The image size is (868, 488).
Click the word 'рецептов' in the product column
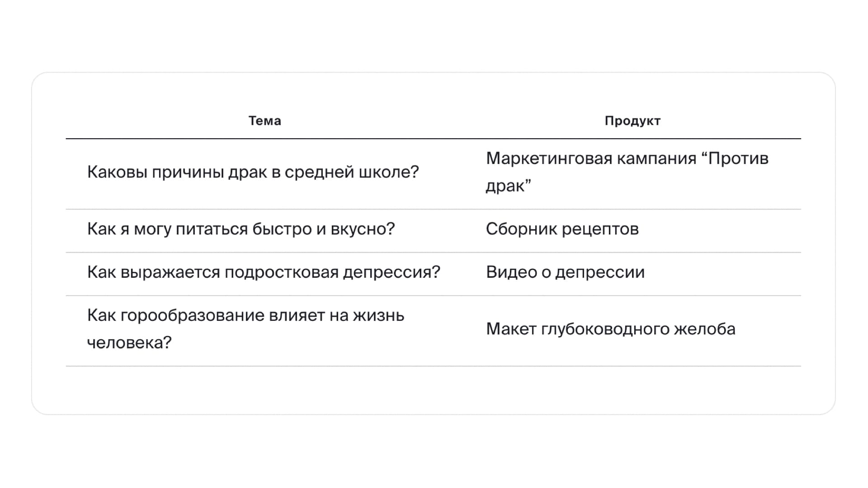point(600,229)
